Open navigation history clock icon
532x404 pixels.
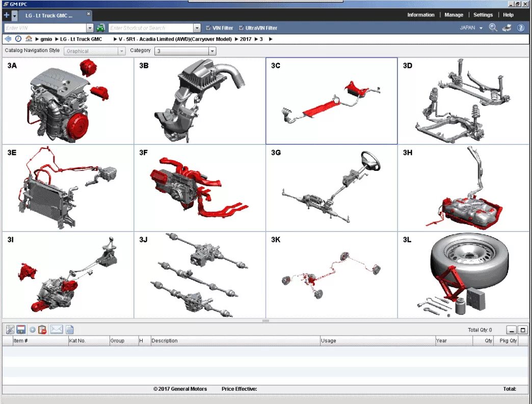pyautogui.click(x=18, y=39)
